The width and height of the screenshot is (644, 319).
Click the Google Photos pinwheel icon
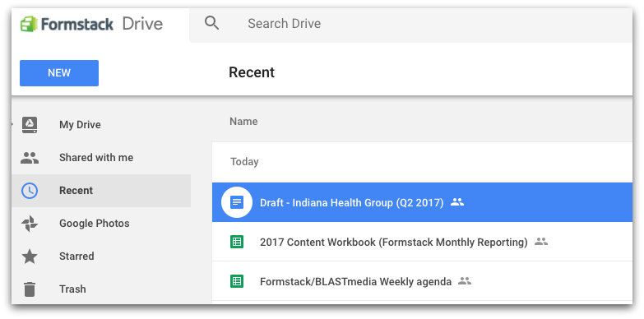[x=30, y=224]
